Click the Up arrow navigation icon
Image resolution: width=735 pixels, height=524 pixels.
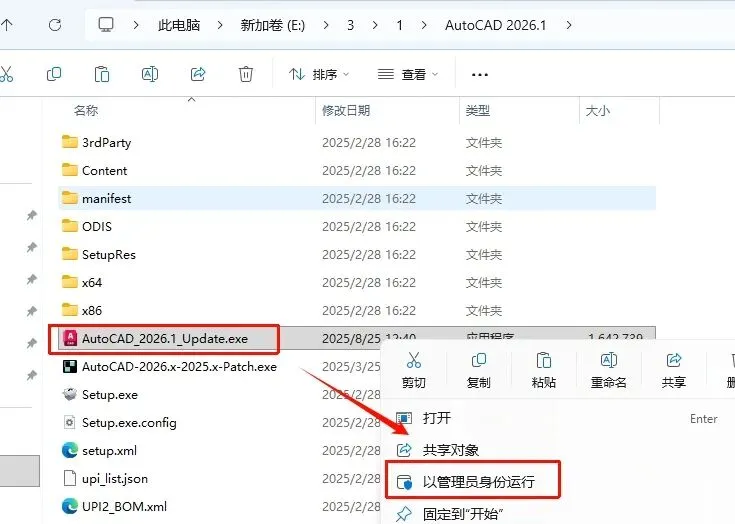7,25
